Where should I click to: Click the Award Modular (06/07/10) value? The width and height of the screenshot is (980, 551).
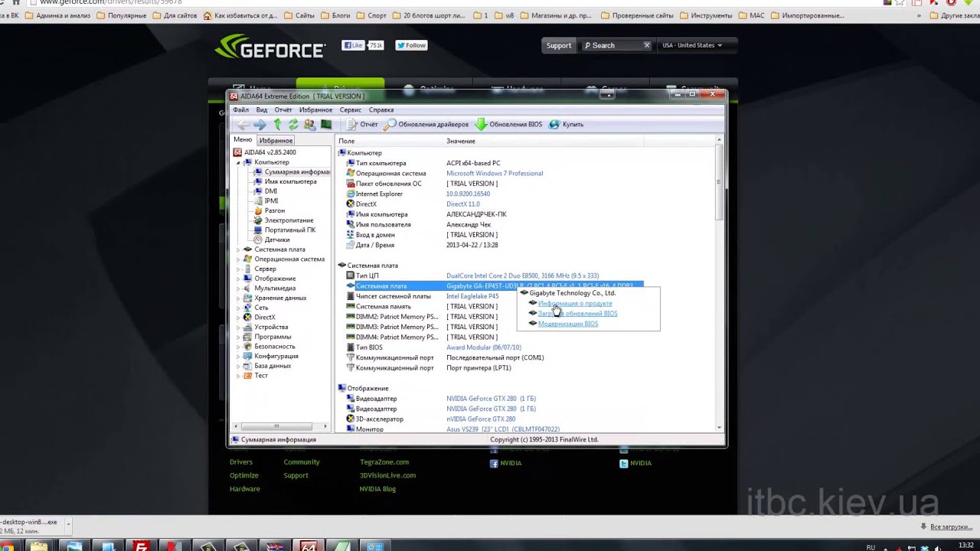click(x=484, y=347)
